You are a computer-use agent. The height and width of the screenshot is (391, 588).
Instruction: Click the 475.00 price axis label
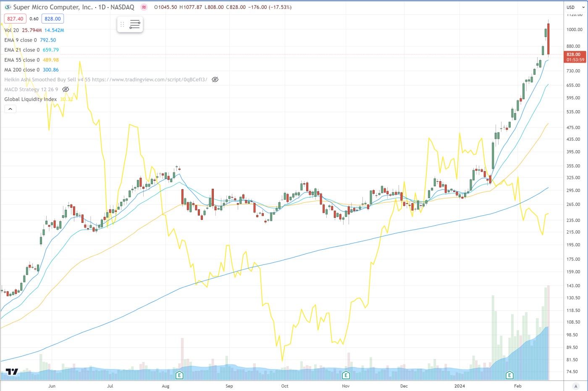point(573,127)
